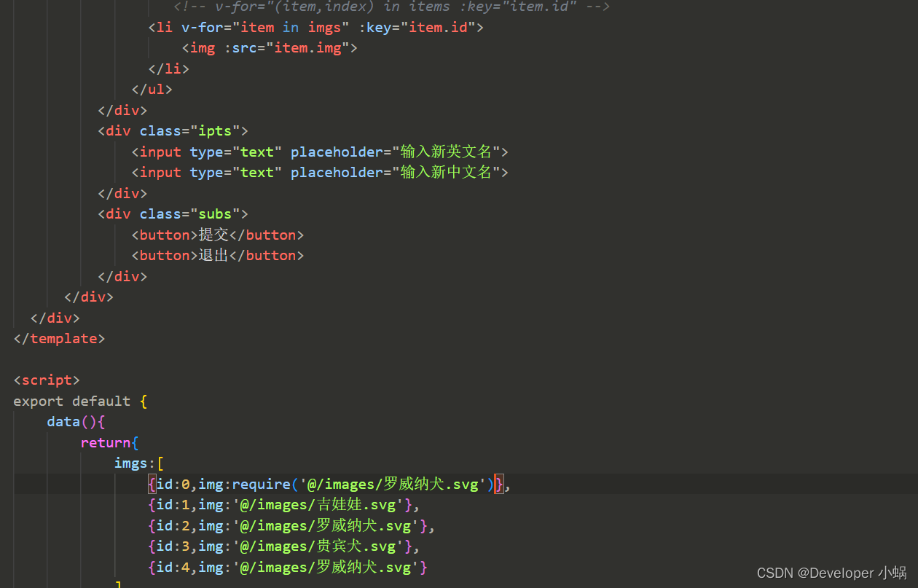Click the highlighted closing brace on id:0 line

(499, 485)
